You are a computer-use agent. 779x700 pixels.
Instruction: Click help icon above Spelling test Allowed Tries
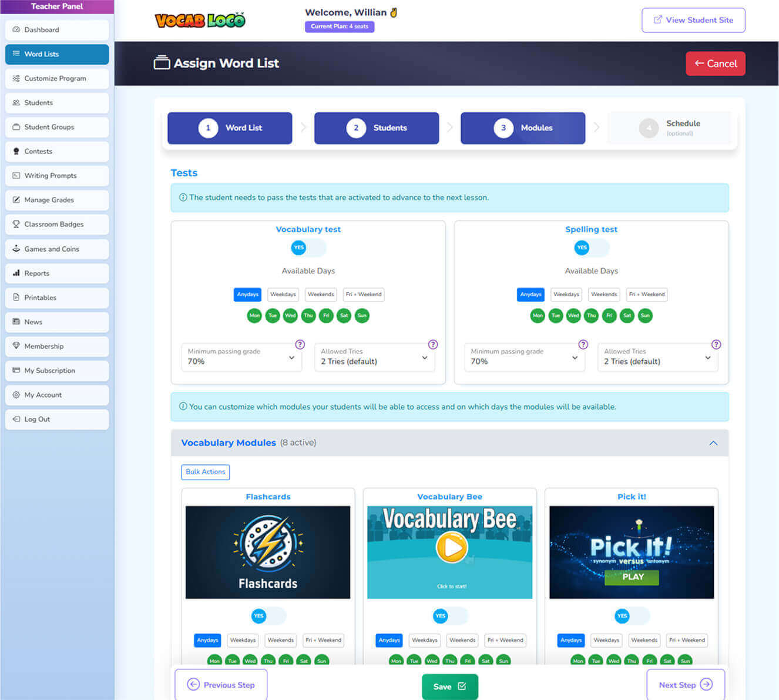click(x=716, y=344)
